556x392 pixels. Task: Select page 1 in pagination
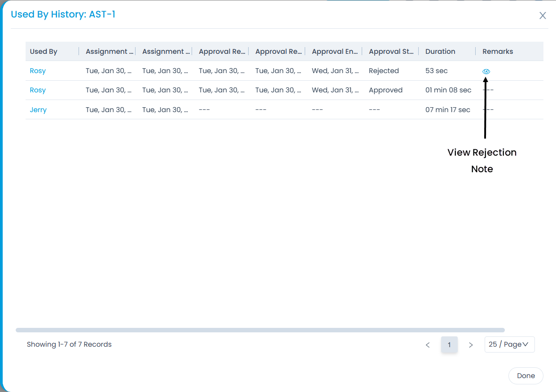click(449, 345)
